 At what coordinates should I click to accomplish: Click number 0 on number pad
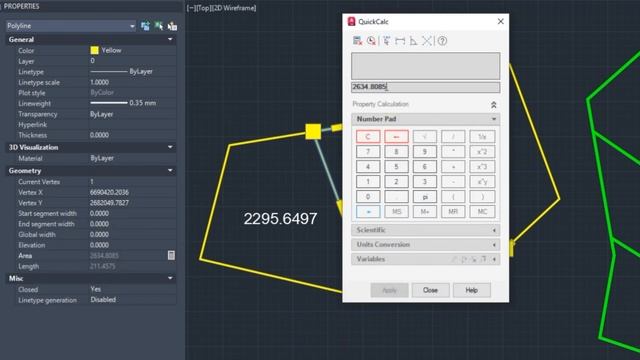click(368, 197)
